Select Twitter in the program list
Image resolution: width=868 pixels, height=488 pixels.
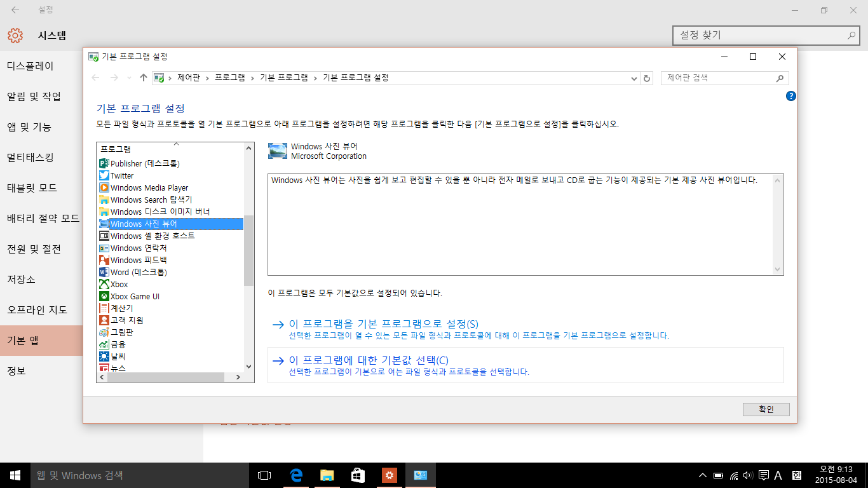(x=122, y=175)
